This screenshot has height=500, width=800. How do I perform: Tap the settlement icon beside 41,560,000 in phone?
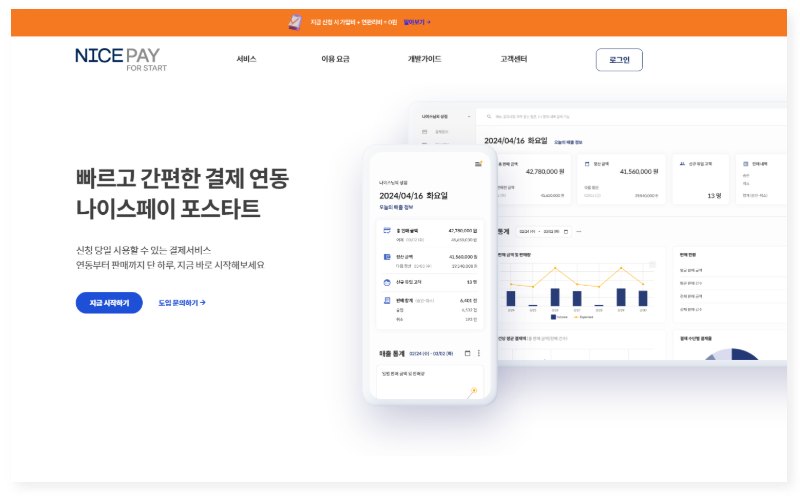point(387,257)
